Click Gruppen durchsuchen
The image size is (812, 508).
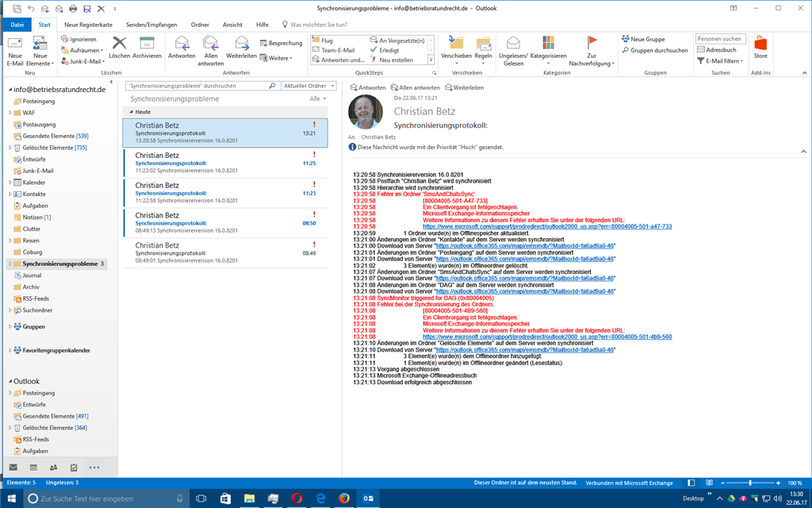pos(654,50)
